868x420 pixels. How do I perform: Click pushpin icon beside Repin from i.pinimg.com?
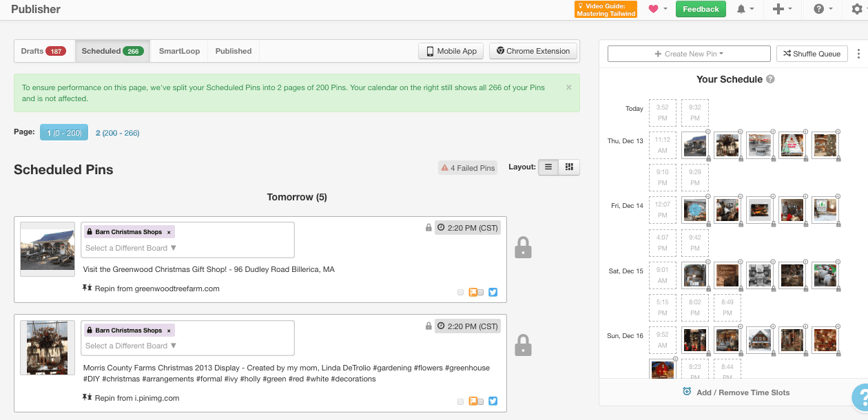[x=87, y=397]
